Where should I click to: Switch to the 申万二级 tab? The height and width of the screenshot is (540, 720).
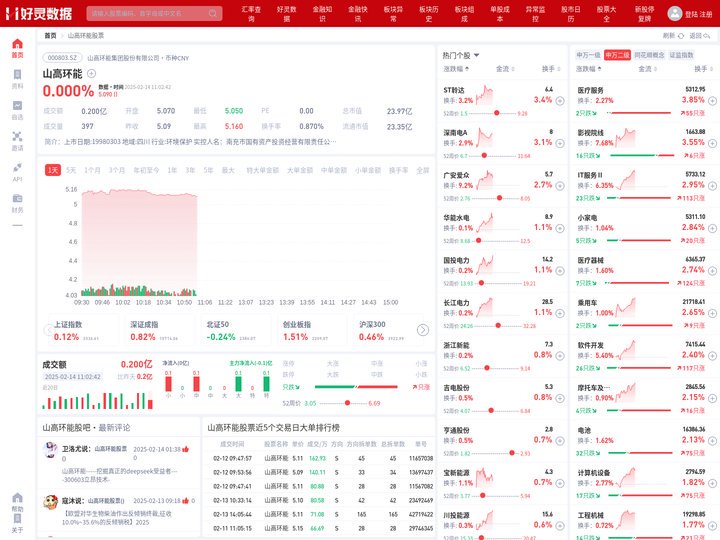coord(617,55)
